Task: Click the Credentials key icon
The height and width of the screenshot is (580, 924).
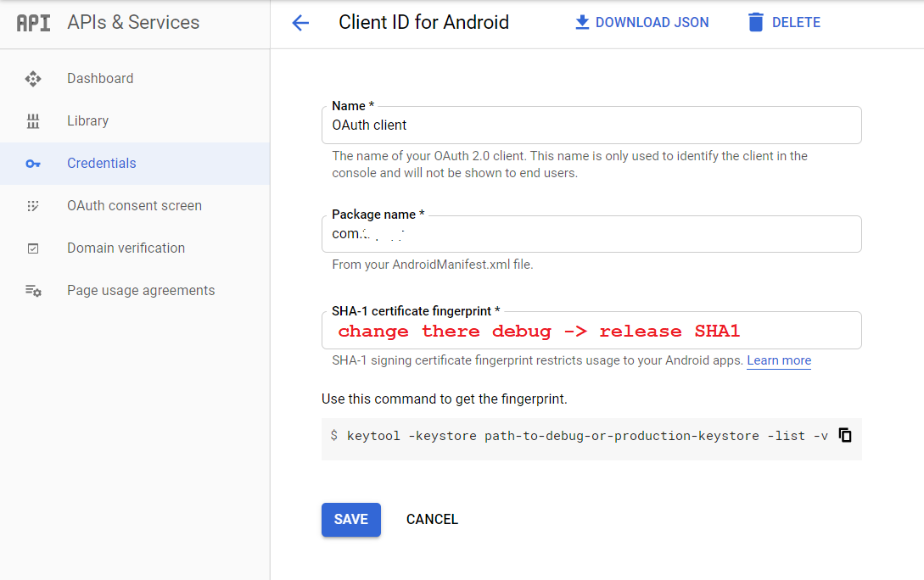Action: point(33,164)
